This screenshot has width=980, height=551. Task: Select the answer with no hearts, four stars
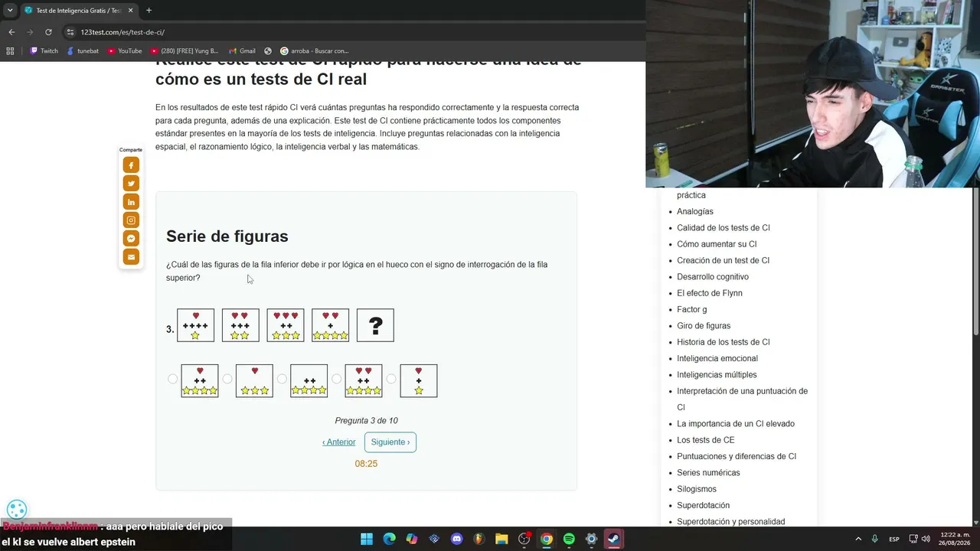pyautogui.click(x=282, y=379)
